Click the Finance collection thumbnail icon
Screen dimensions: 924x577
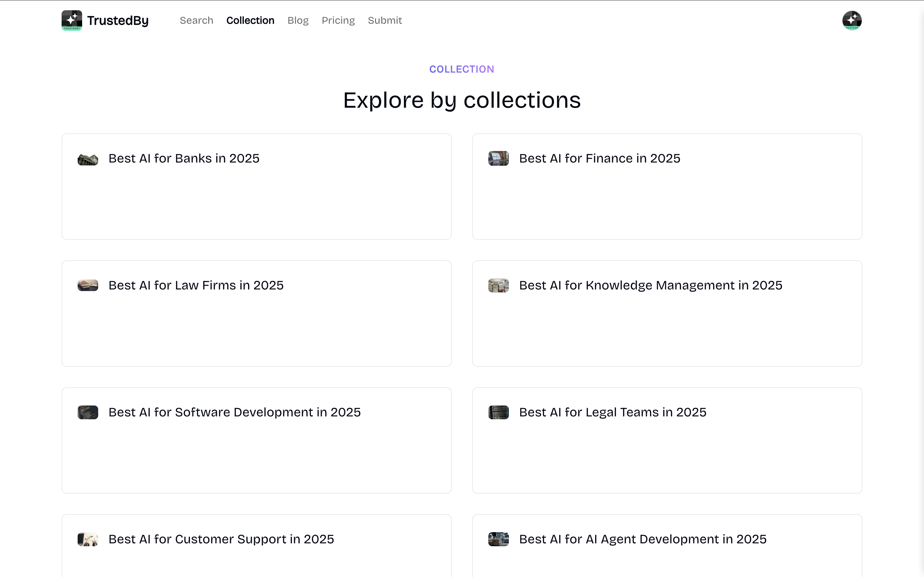498,158
